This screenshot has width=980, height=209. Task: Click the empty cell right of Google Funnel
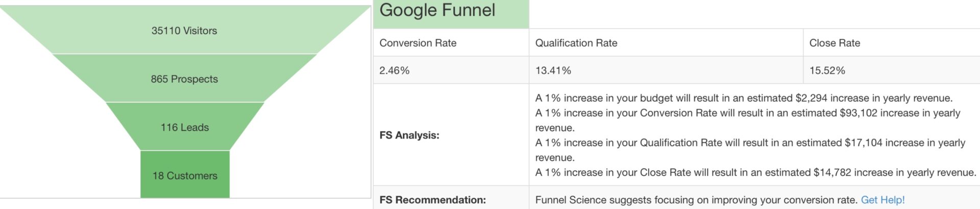point(754,14)
